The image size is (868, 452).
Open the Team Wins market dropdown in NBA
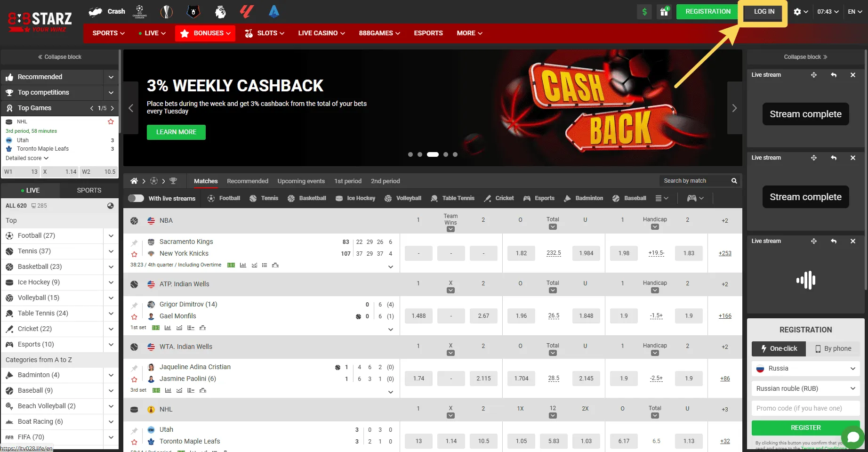pyautogui.click(x=450, y=229)
